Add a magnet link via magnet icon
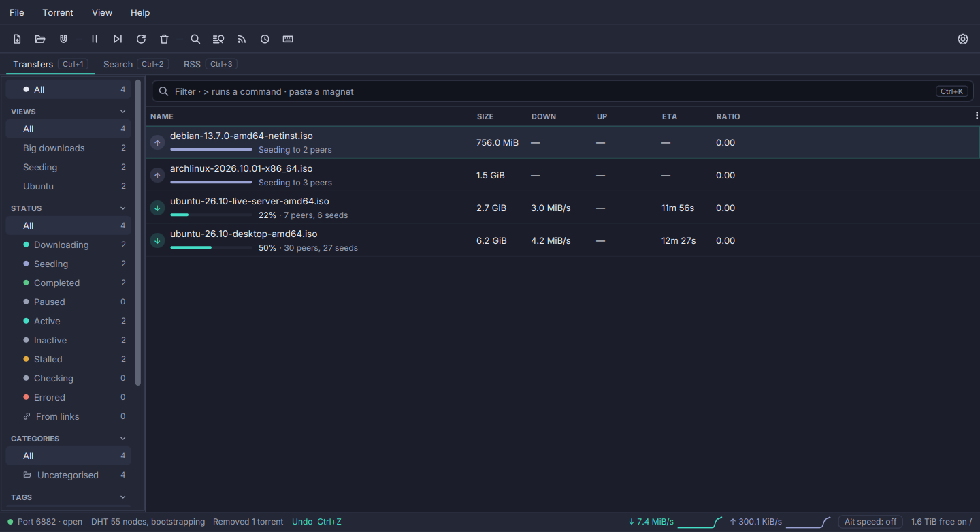Viewport: 980px width, 532px height. click(x=63, y=39)
